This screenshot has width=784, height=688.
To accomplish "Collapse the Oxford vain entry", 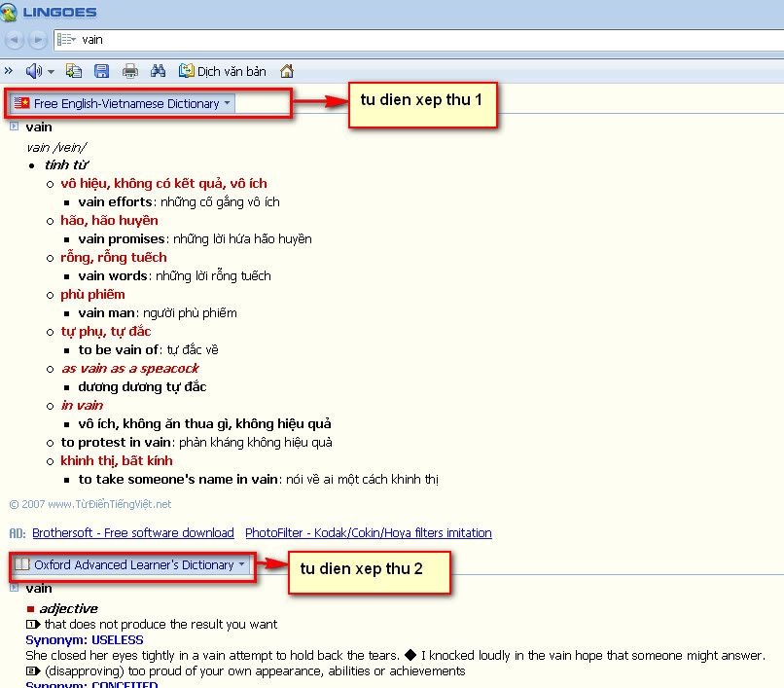I will coord(15,588).
